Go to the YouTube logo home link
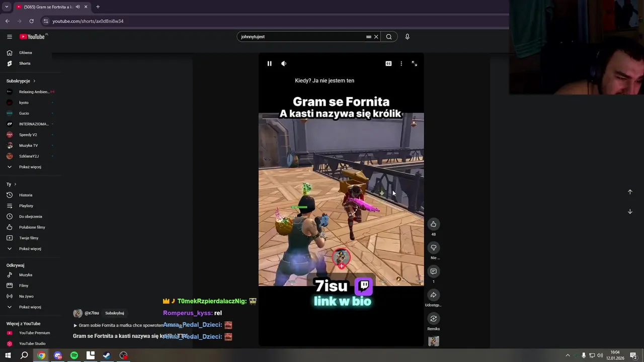644x362 pixels. click(x=33, y=37)
